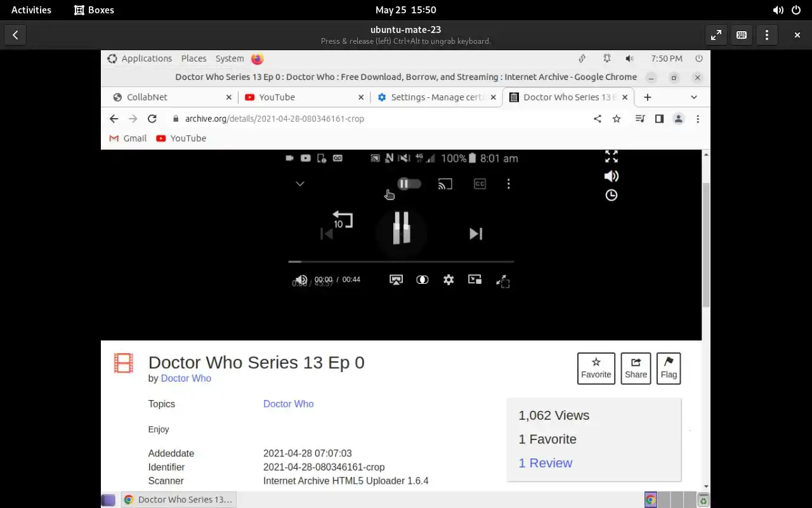Click the 00:44 duration text
The height and width of the screenshot is (508, 812).
tap(351, 279)
